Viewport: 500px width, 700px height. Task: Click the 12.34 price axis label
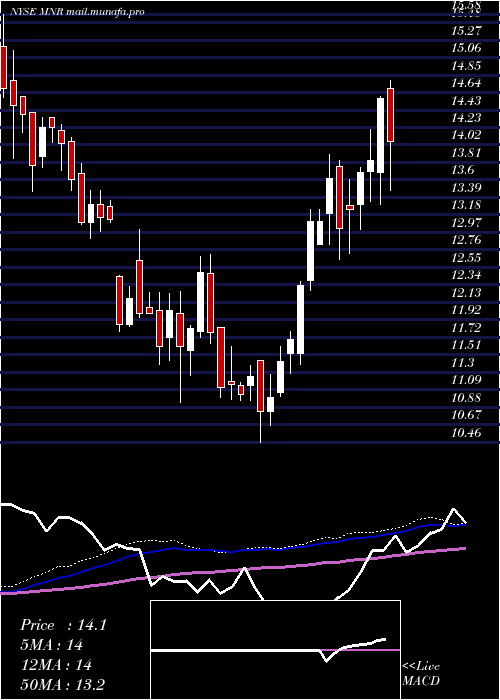point(467,275)
